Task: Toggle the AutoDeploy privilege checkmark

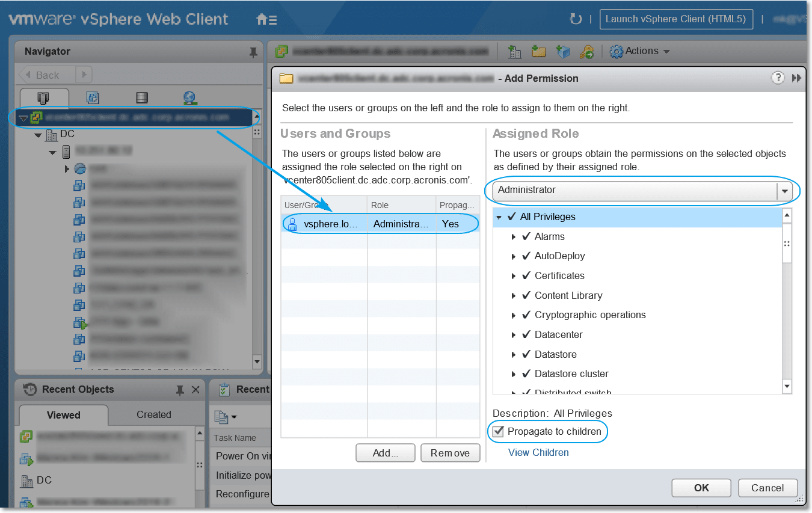Action: point(526,256)
